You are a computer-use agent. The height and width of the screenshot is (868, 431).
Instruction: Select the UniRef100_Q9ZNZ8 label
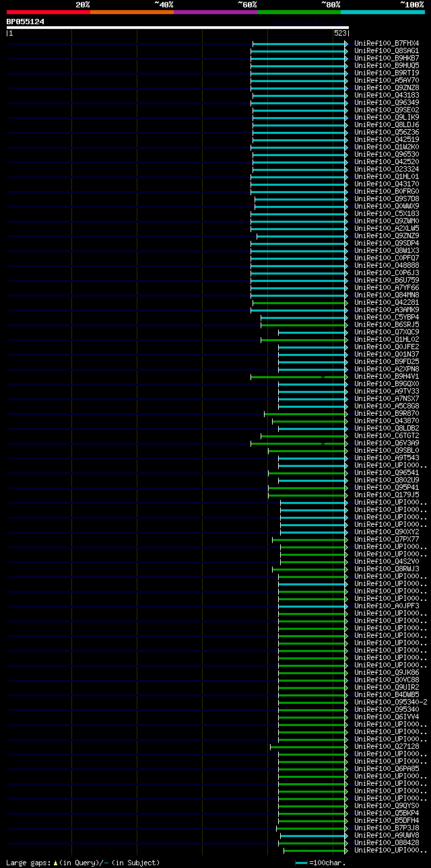tap(387, 87)
